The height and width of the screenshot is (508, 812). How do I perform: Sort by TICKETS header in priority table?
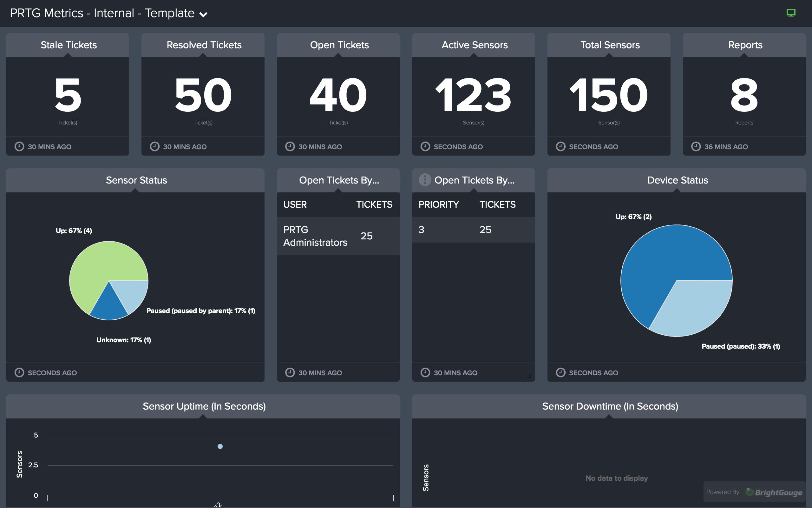click(x=497, y=204)
